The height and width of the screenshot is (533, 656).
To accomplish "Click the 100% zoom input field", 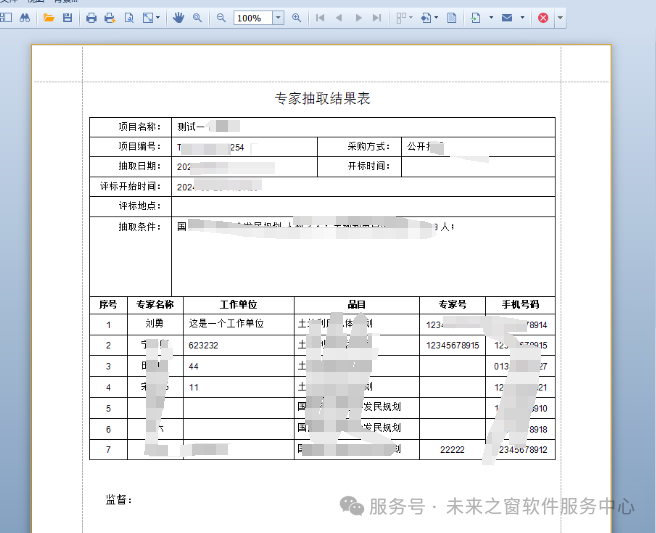I will click(253, 18).
